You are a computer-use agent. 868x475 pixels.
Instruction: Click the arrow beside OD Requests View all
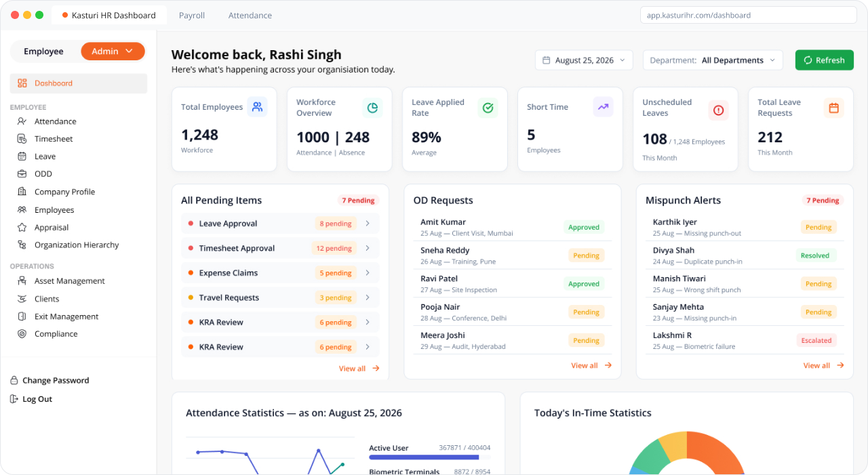608,365
